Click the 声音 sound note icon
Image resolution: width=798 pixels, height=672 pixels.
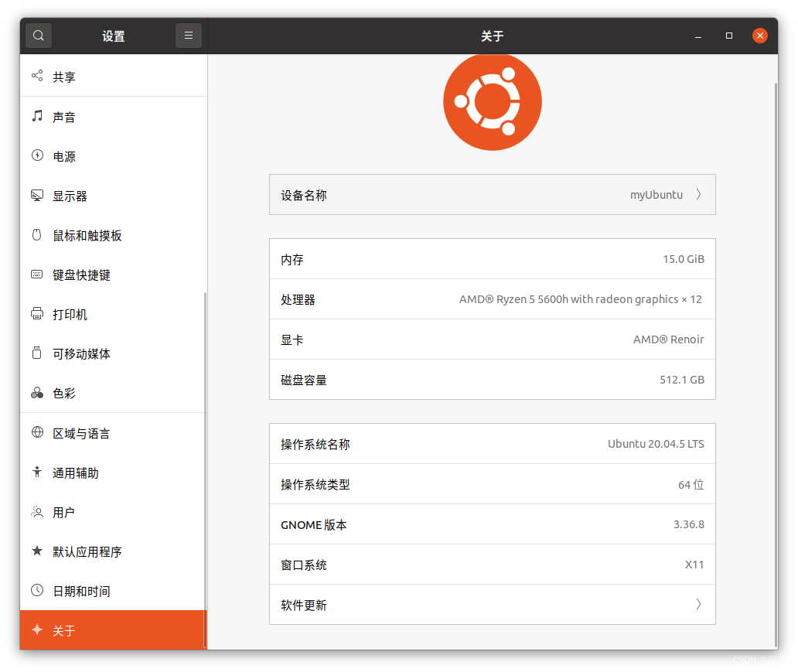click(36, 116)
